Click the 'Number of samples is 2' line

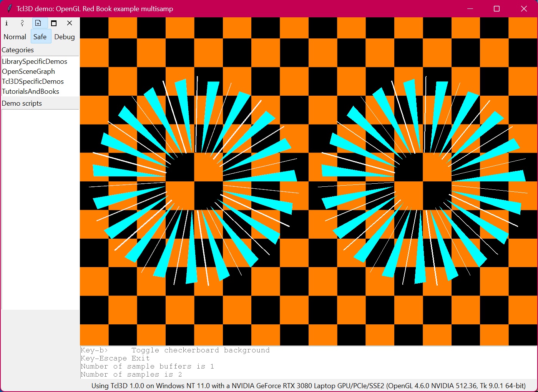131,374
